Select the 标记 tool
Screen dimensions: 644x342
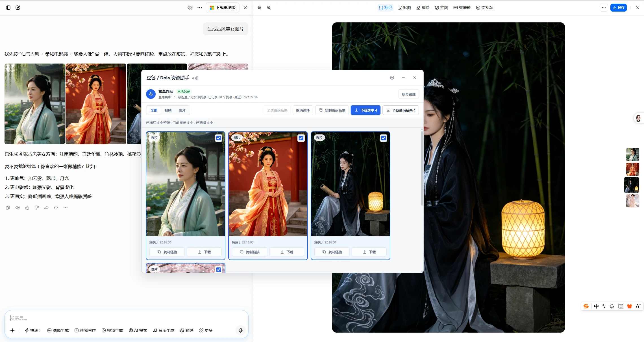pyautogui.click(x=386, y=8)
